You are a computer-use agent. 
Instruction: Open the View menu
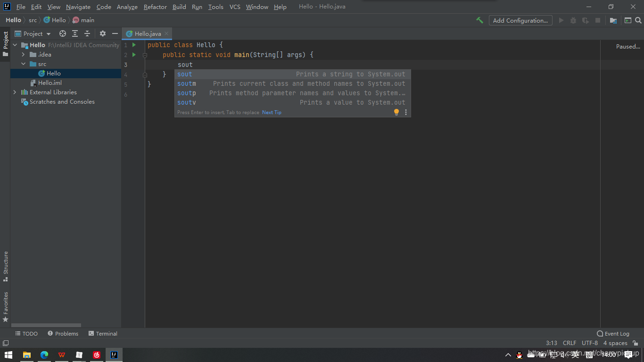pyautogui.click(x=54, y=7)
